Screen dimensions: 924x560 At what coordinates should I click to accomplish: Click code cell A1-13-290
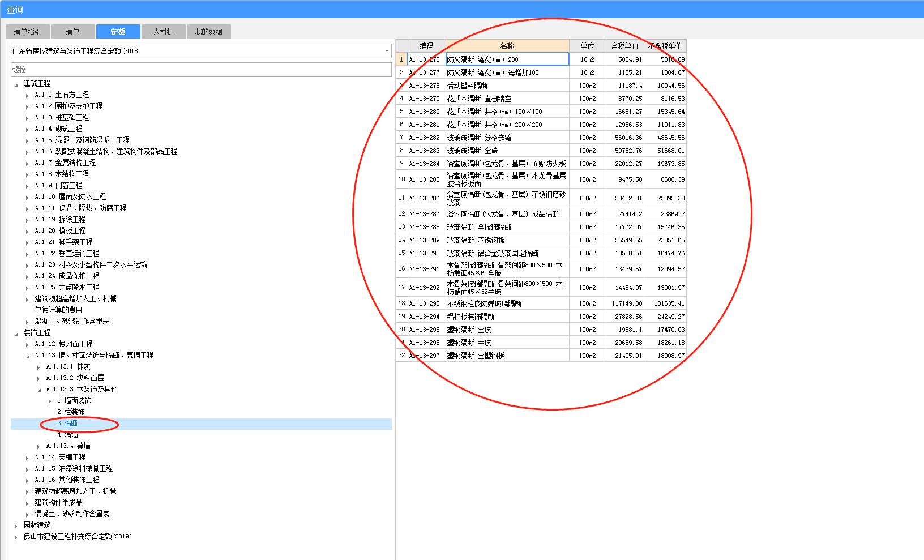click(x=426, y=253)
